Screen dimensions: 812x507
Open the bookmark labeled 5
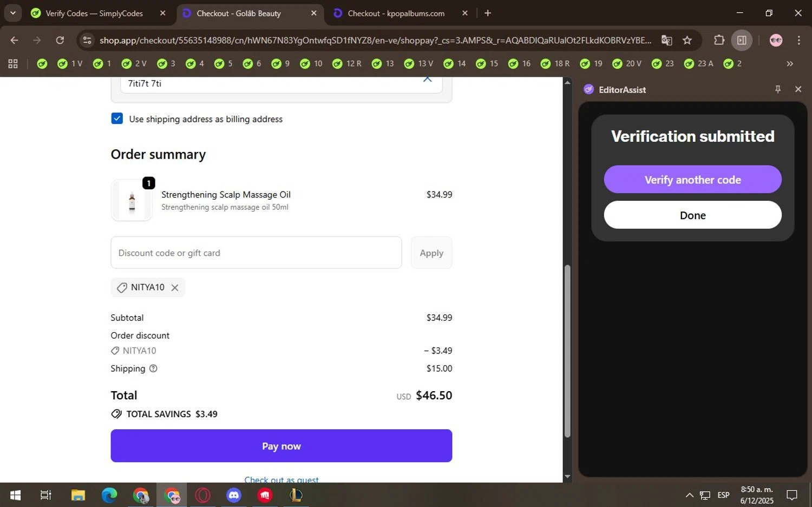pos(224,64)
